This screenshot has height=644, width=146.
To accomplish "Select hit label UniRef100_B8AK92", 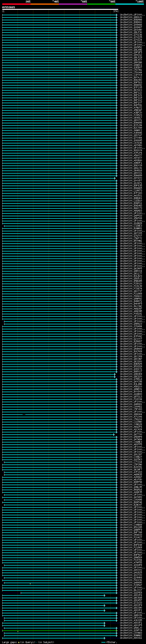I will [131, 85].
